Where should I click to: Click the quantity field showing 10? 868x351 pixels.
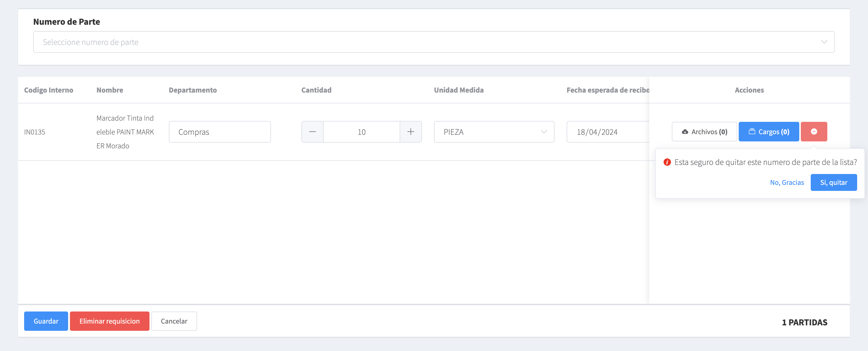(x=361, y=132)
